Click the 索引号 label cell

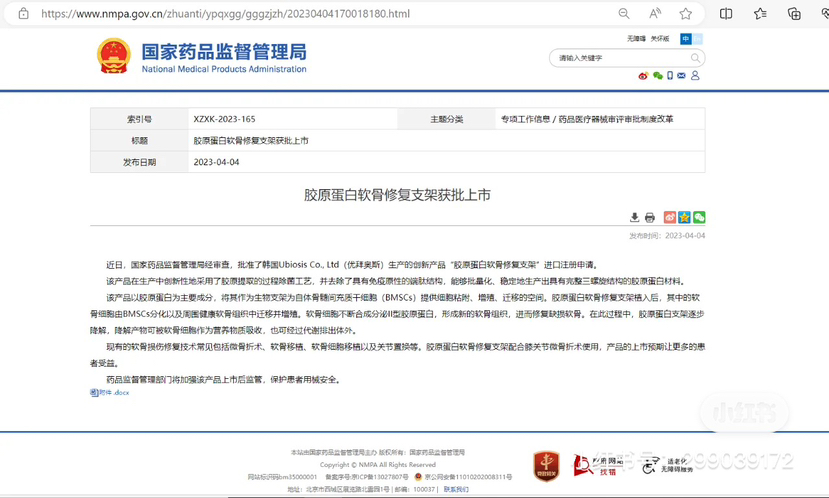click(x=140, y=119)
